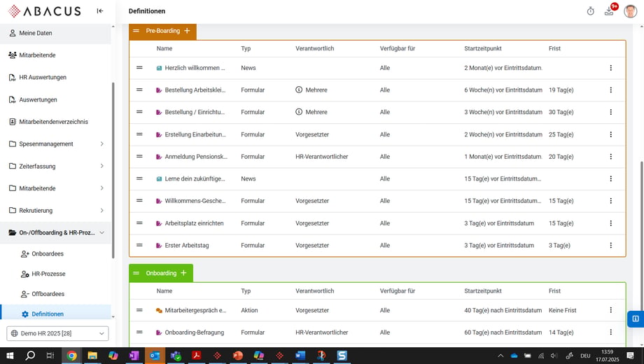Open Meine Daten in the sidebar
The width and height of the screenshot is (644, 364).
tap(55, 33)
